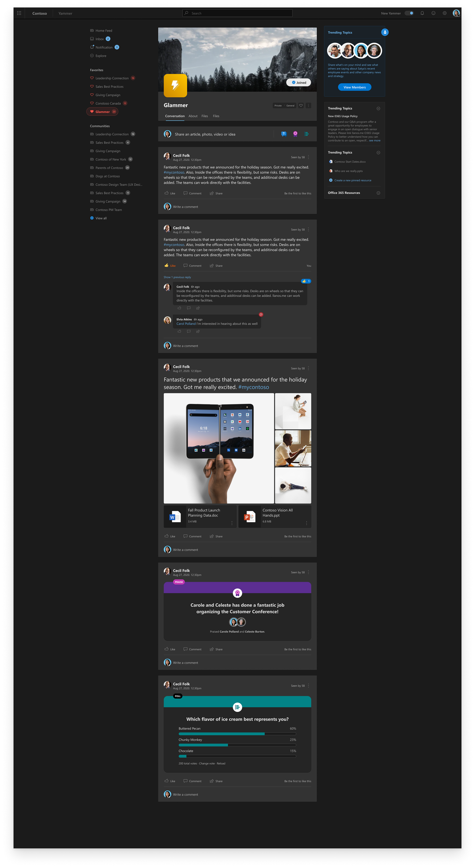Open the feedback smiley icon
475x868 pixels.
coord(434,13)
